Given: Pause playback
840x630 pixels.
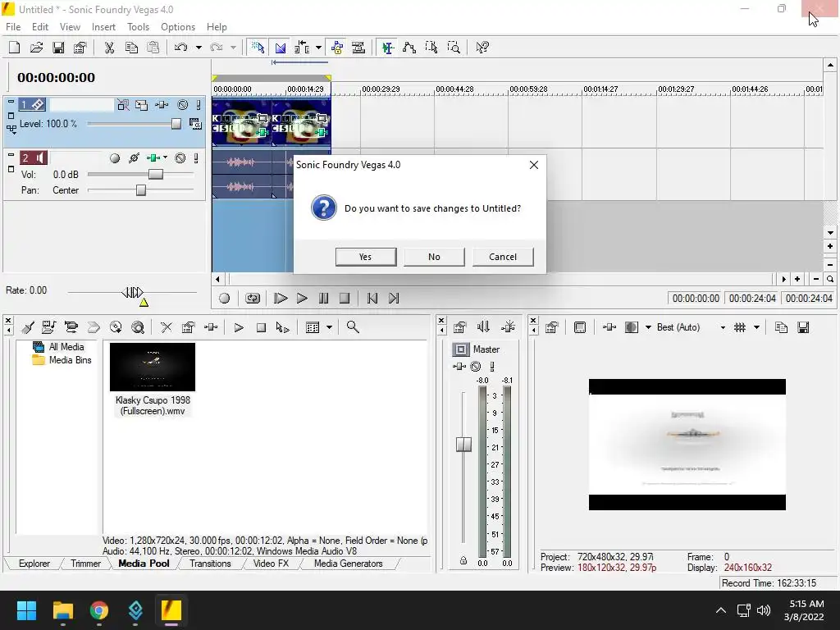Looking at the screenshot, I should (x=323, y=299).
